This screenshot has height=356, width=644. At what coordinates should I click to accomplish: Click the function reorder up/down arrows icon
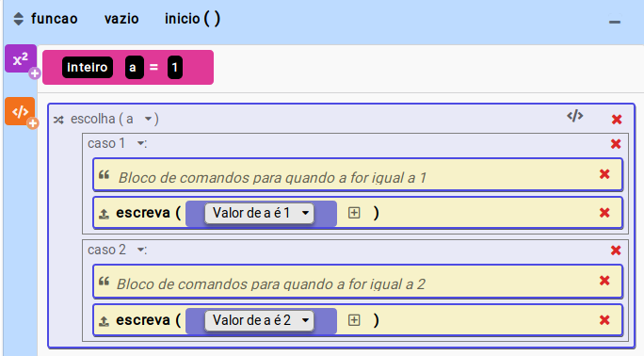pyautogui.click(x=19, y=19)
